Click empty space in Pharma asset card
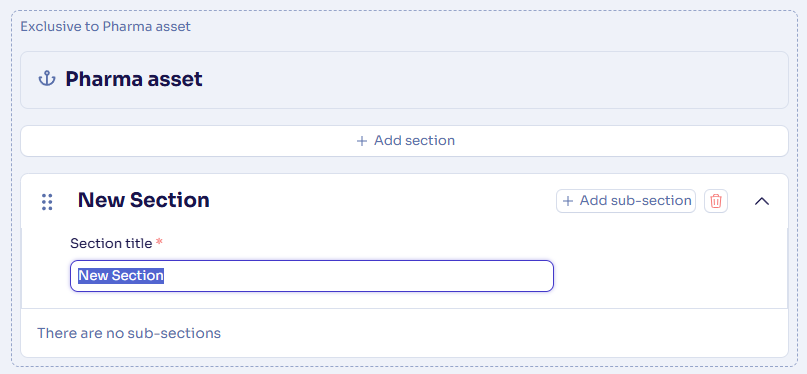 pos(494,80)
